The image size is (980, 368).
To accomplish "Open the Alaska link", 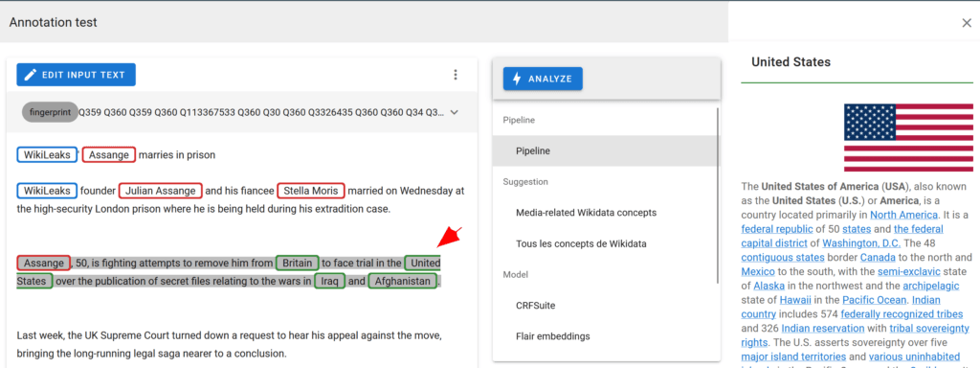I will click(768, 286).
